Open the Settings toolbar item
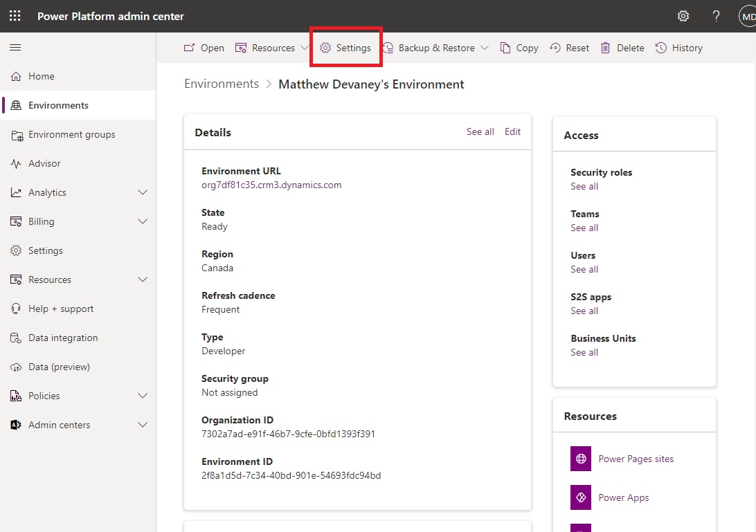This screenshot has height=532, width=756. (x=345, y=48)
